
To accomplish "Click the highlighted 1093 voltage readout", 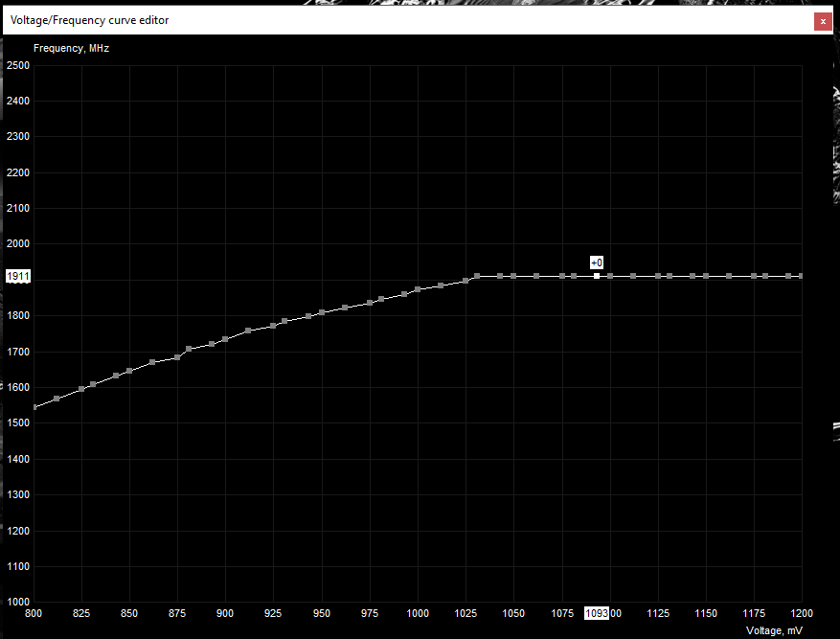I will pyautogui.click(x=597, y=613).
